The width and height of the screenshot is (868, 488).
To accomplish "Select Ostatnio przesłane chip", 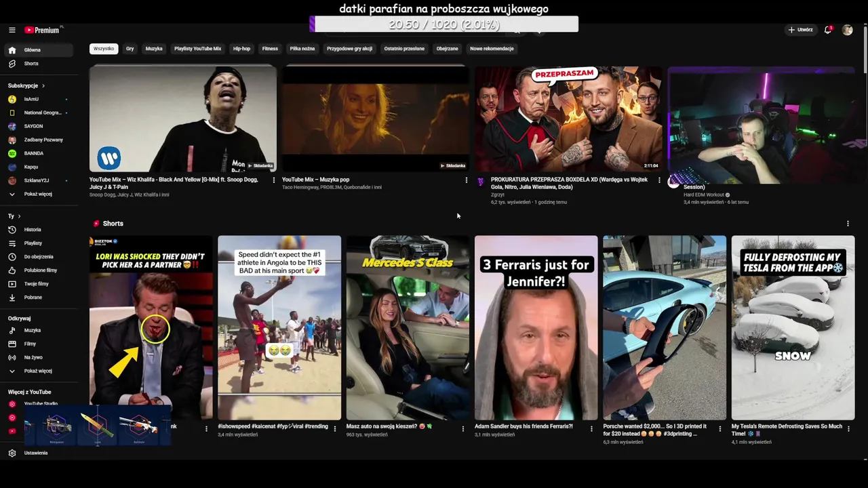I will 404,49.
